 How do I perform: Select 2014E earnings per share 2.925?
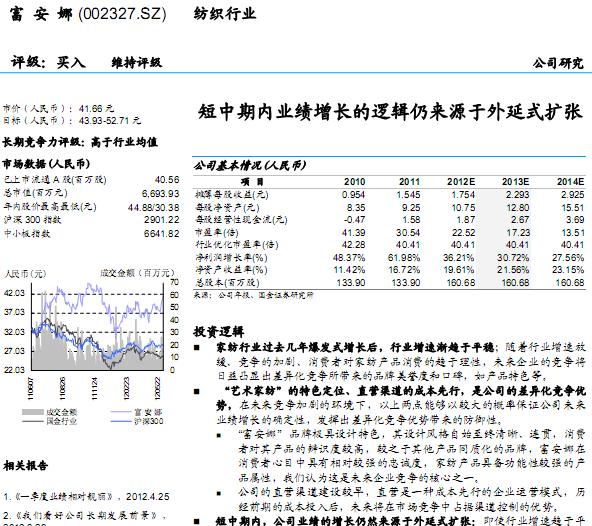click(572, 195)
